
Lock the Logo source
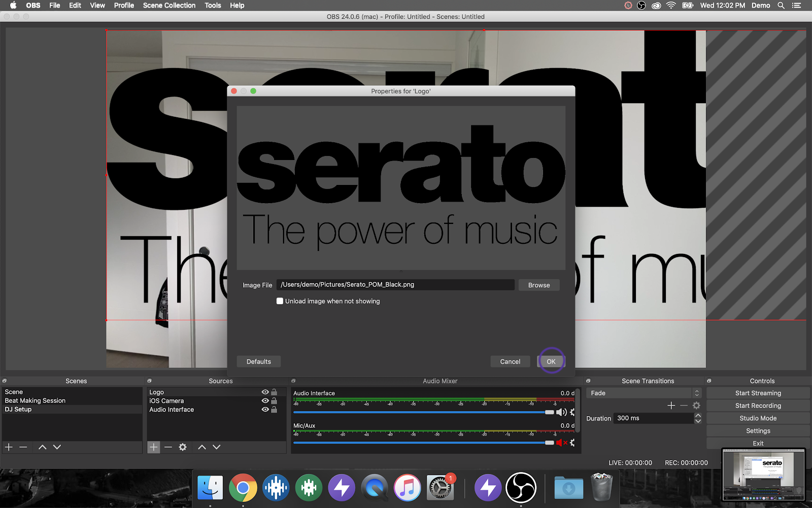tap(274, 392)
